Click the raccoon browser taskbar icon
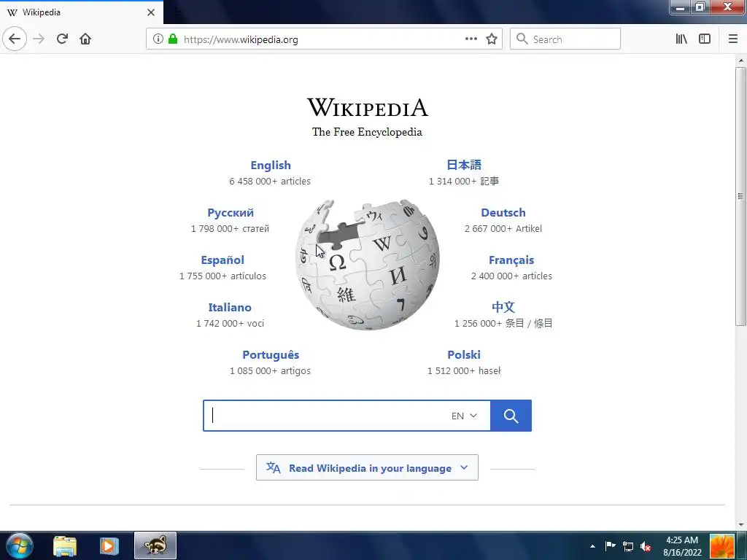The height and width of the screenshot is (560, 747). 155,545
